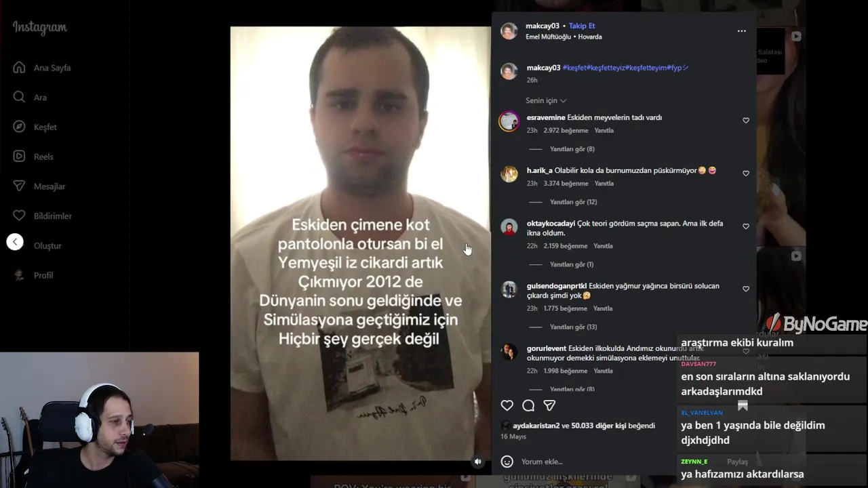Open the three-dot post options menu
The image size is (868, 488).
coord(741,31)
